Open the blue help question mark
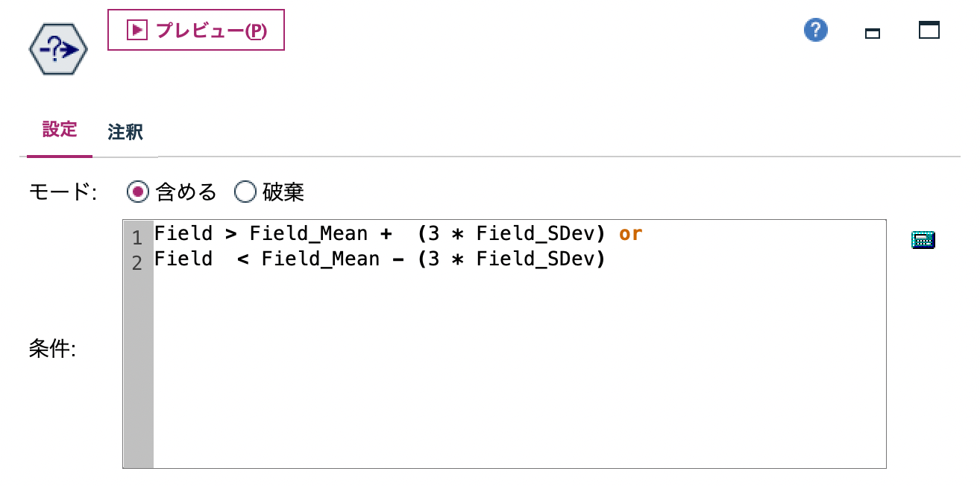The image size is (980, 486). point(816,31)
